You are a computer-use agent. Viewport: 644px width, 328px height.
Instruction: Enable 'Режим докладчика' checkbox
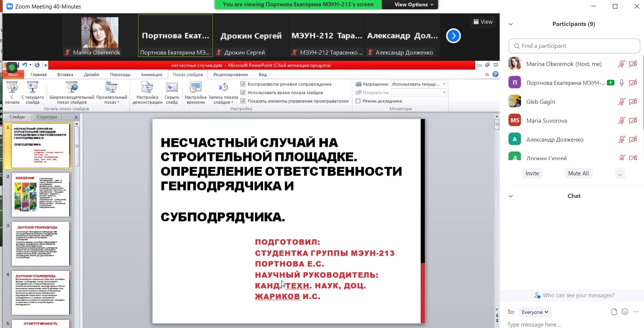click(x=358, y=101)
